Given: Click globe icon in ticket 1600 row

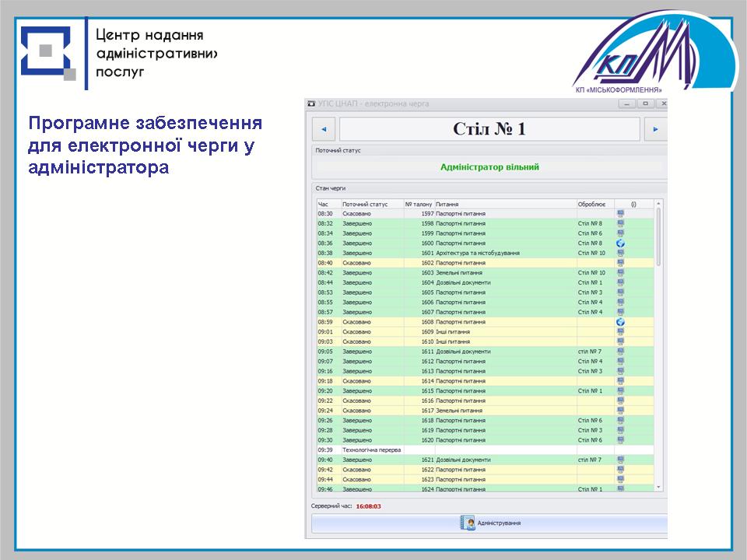Looking at the screenshot, I should click(620, 243).
